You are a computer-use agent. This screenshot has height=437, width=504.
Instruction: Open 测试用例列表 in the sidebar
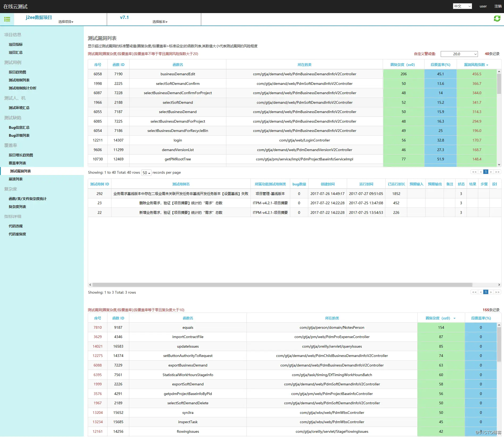coord(19,80)
